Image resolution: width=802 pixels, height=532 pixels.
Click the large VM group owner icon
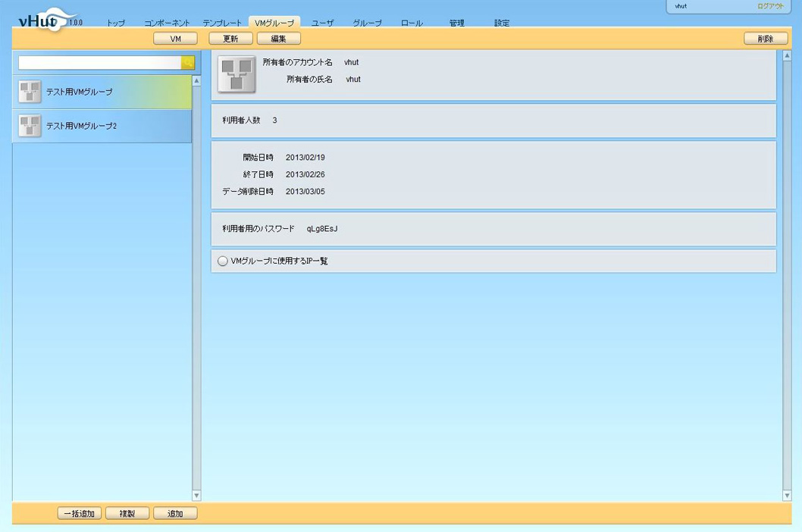point(237,74)
